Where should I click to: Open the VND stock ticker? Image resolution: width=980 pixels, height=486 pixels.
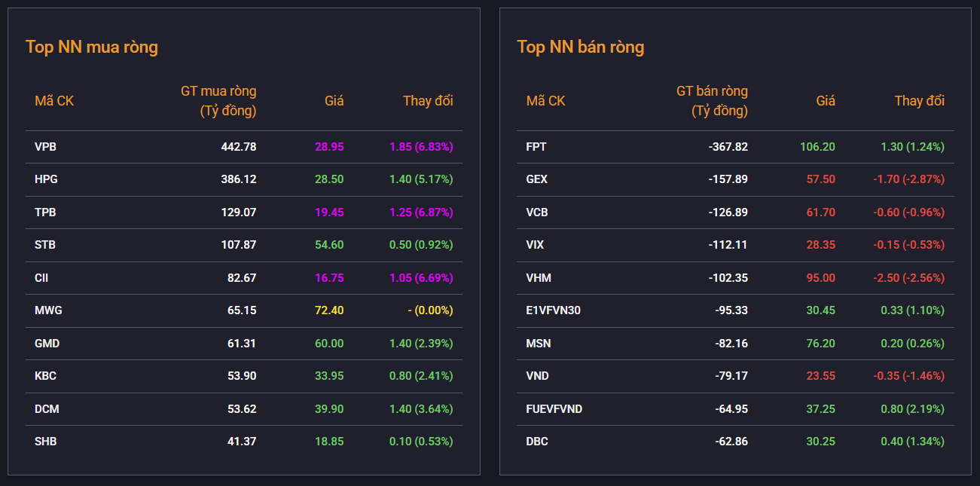[x=538, y=376]
